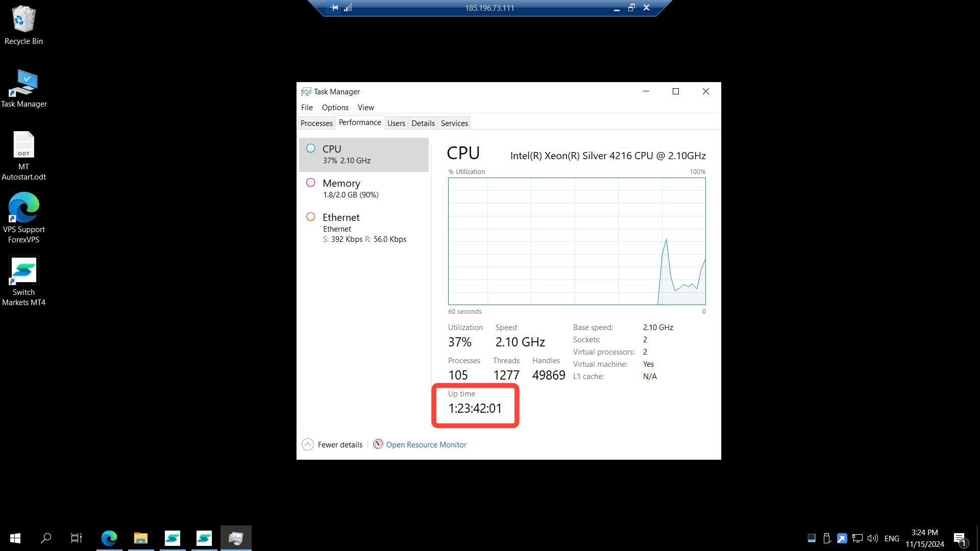This screenshot has width=980, height=551.
Task: Click the ENG language indicator
Action: point(892,538)
